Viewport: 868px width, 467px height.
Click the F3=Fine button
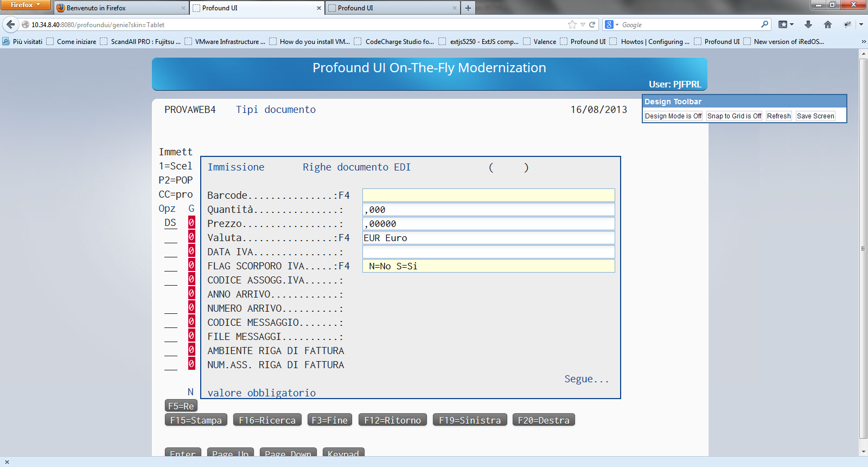(329, 420)
